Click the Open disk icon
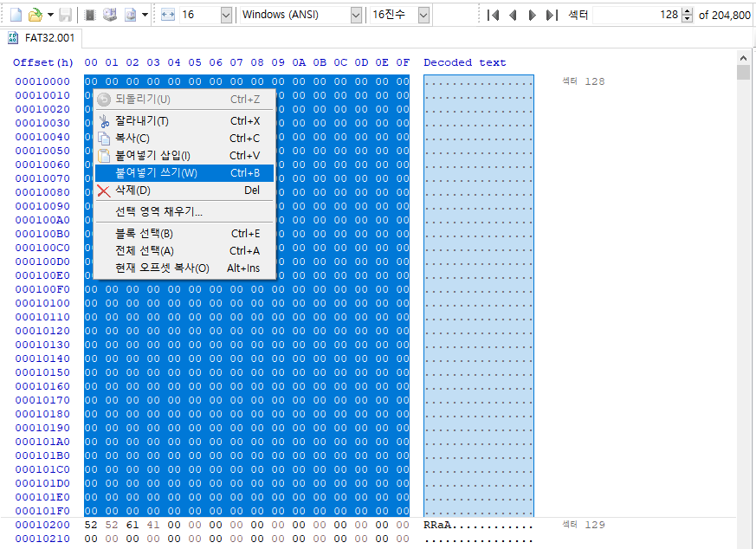 pyautogui.click(x=110, y=15)
